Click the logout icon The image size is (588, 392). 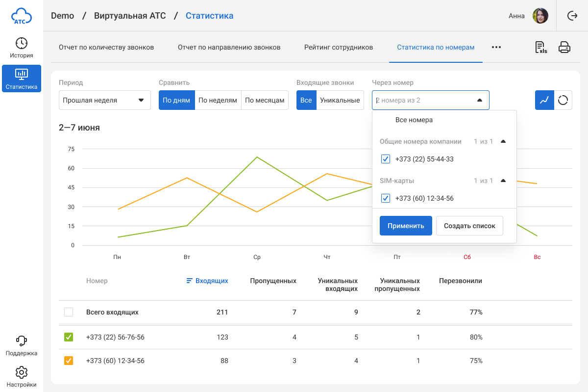click(572, 16)
